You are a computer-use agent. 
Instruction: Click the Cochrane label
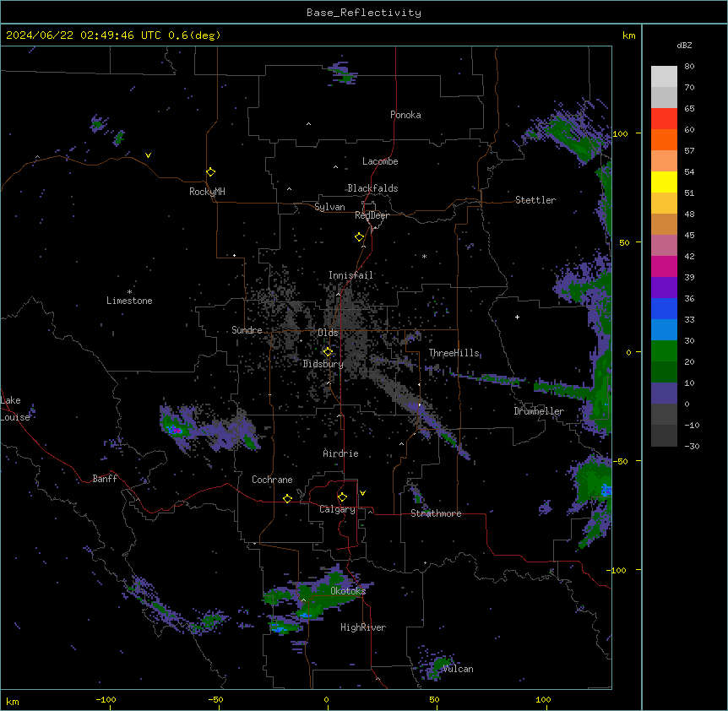[272, 480]
